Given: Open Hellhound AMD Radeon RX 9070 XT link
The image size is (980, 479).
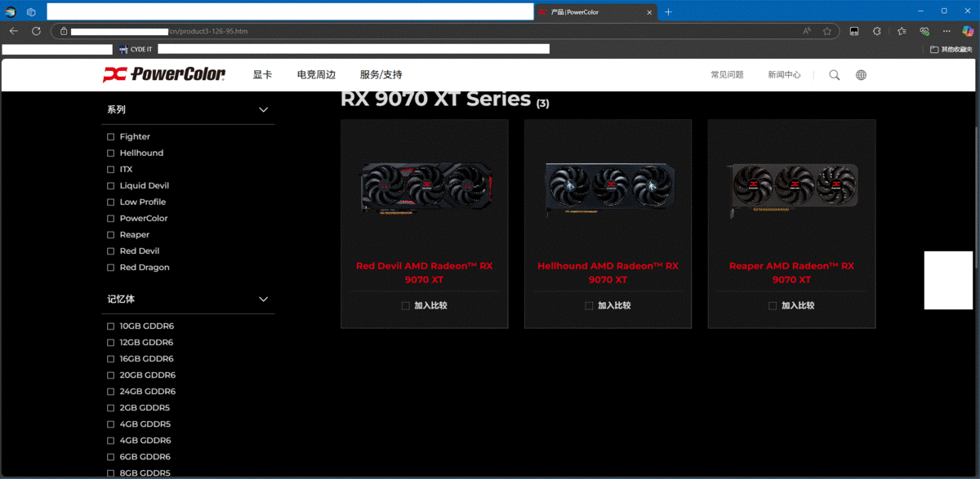Looking at the screenshot, I should [x=608, y=273].
